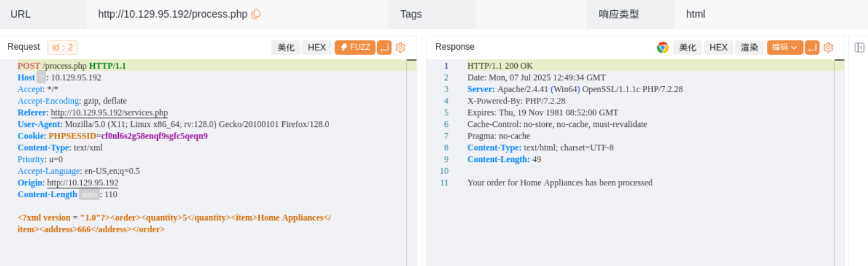
Task: Click the id : 2 tag
Action: pyautogui.click(x=63, y=47)
